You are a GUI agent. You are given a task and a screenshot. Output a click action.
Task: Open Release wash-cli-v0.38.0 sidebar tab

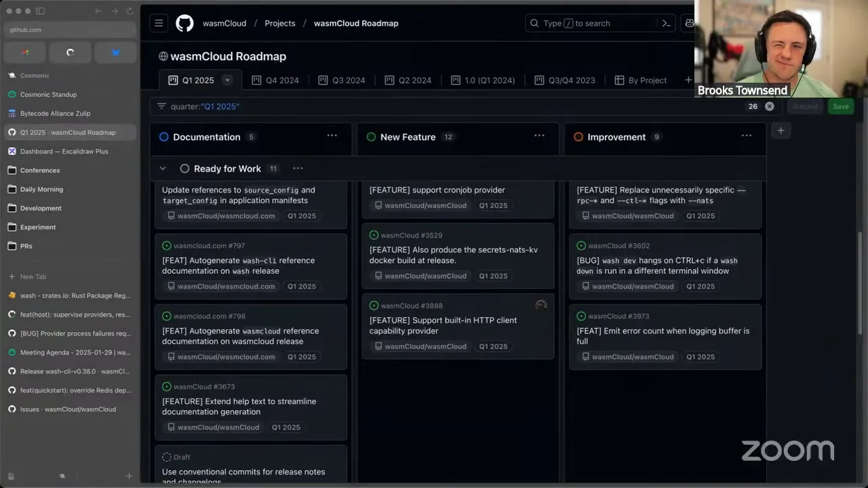(x=71, y=371)
